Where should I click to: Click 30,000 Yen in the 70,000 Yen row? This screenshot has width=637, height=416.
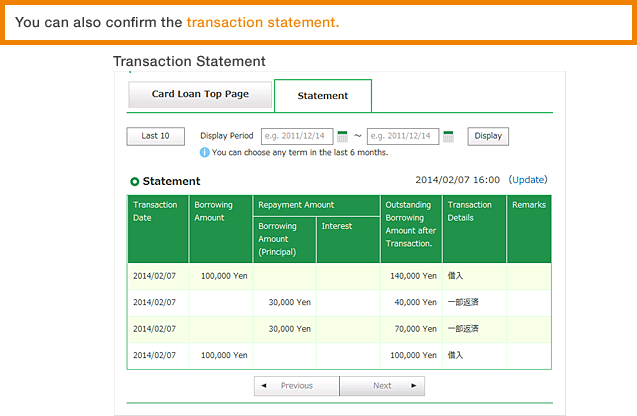pos(289,329)
